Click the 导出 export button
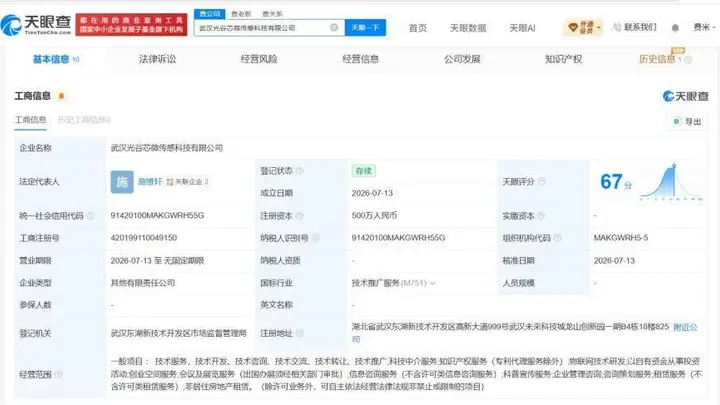 (687, 122)
